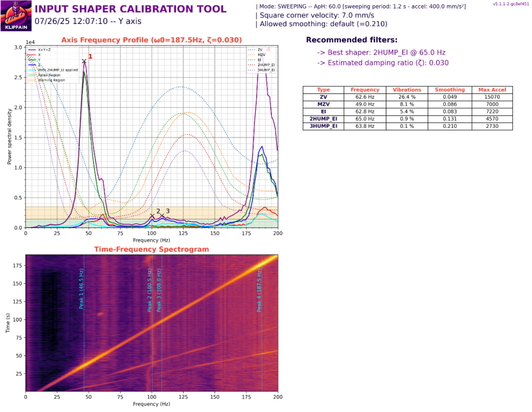Click the X marker at peak 1

point(84,61)
